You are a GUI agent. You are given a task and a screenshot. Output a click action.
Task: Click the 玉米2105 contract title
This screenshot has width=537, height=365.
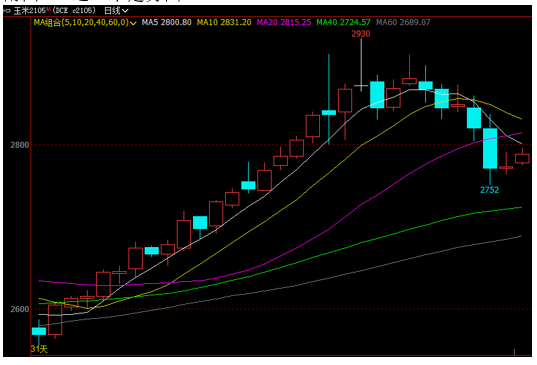(32, 11)
